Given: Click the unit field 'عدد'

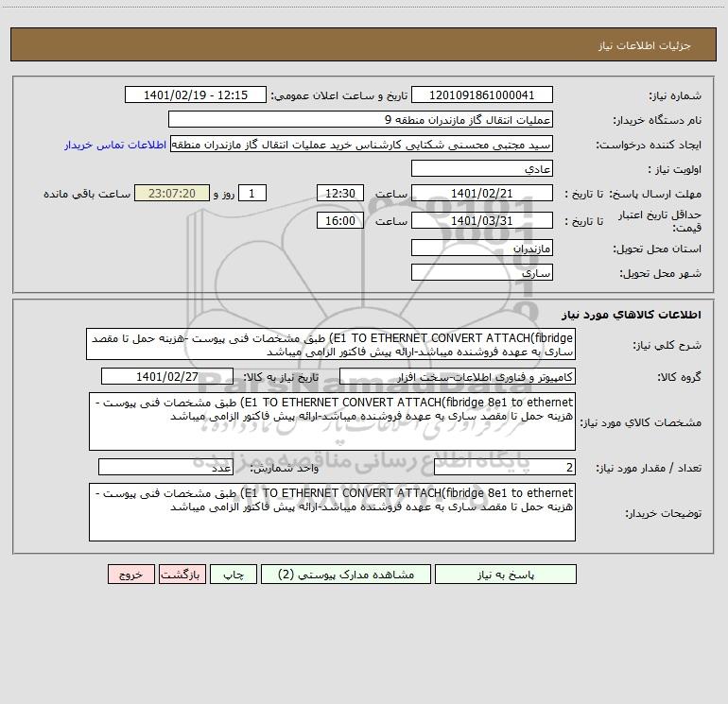Looking at the screenshot, I should [x=165, y=468].
